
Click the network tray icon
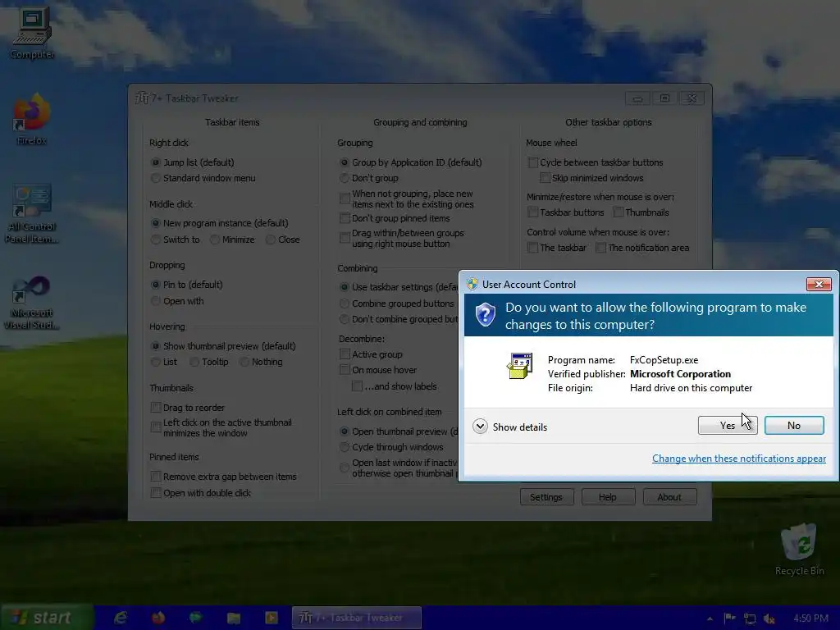[x=750, y=619]
